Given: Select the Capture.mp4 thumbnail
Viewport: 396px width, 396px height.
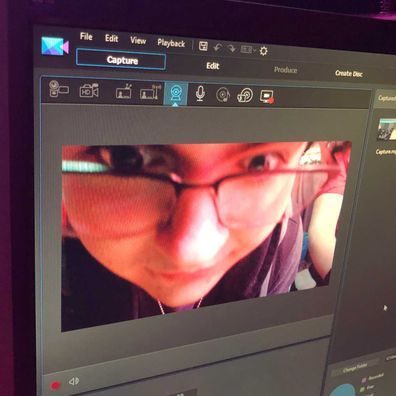Looking at the screenshot, I should click(x=387, y=129).
